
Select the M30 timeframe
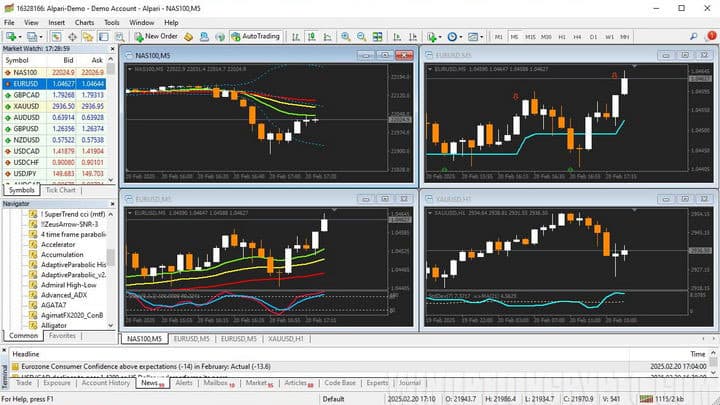[546, 37]
